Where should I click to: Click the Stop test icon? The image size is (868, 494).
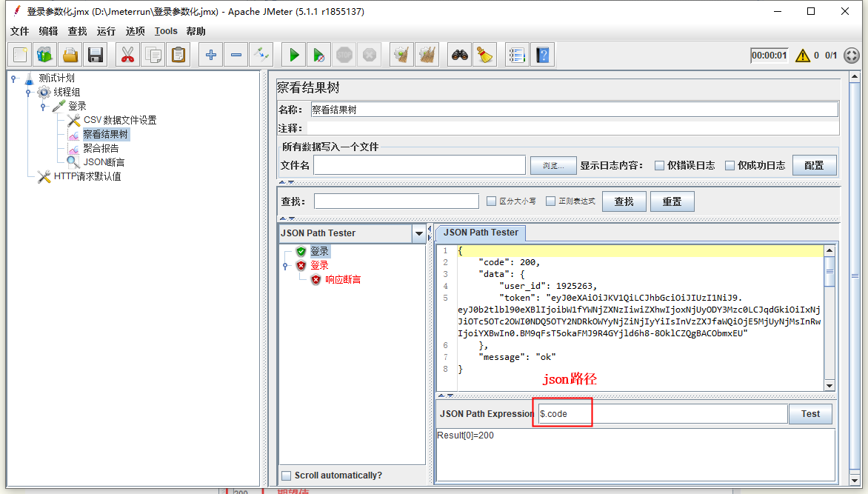[x=344, y=55]
